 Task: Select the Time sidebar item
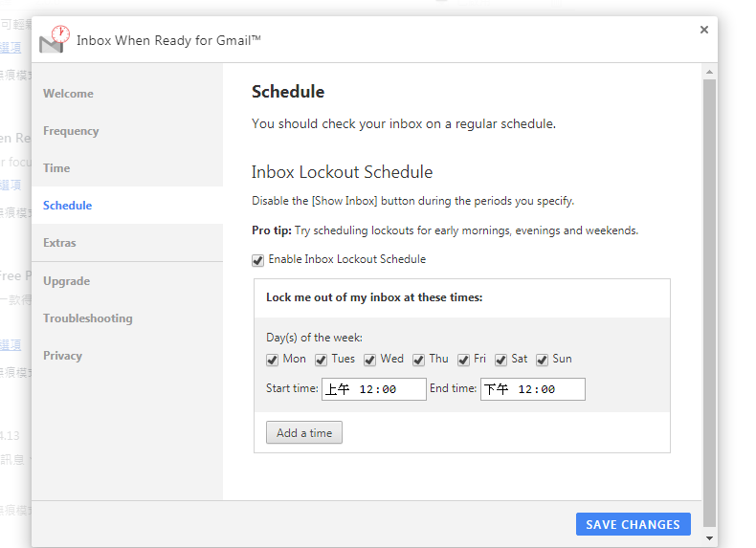click(56, 168)
